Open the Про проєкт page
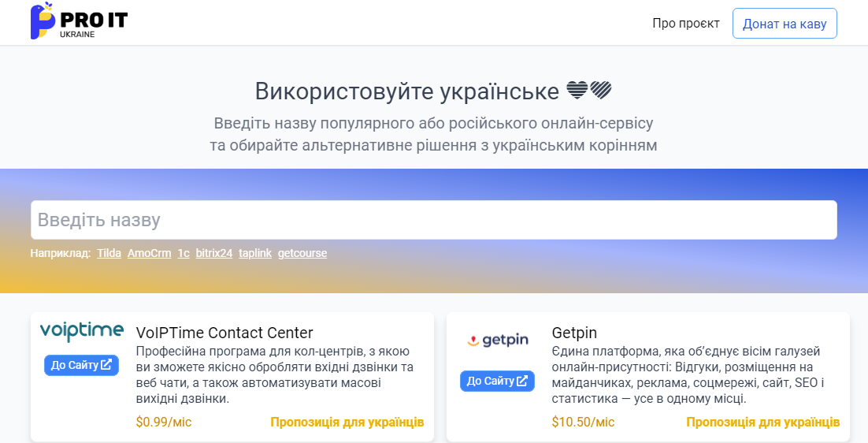This screenshot has height=443, width=868. [686, 24]
